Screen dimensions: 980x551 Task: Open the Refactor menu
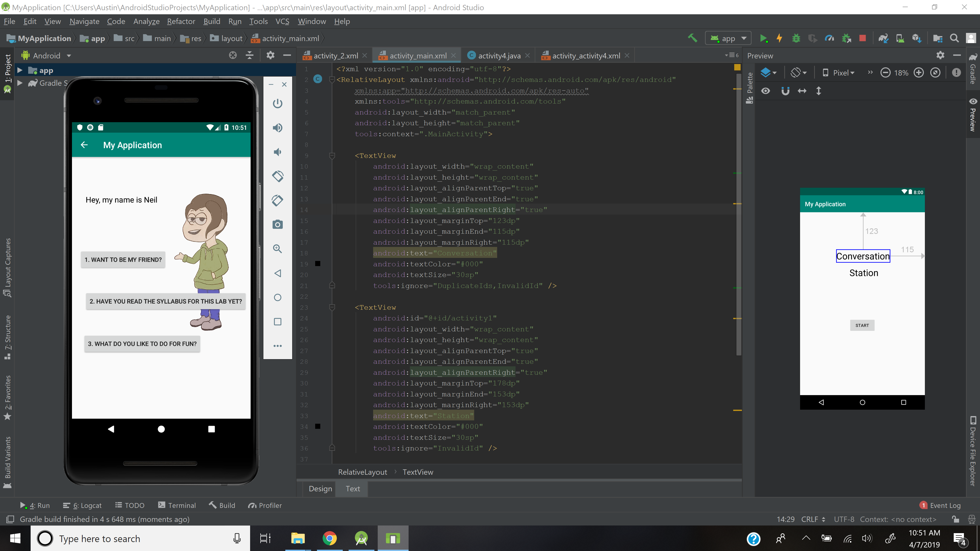tap(181, 21)
